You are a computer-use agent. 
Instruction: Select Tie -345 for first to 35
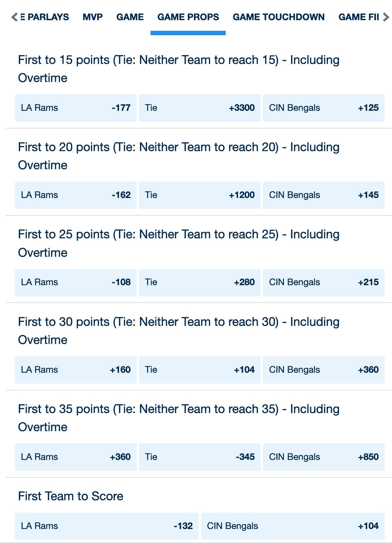pyautogui.click(x=200, y=457)
